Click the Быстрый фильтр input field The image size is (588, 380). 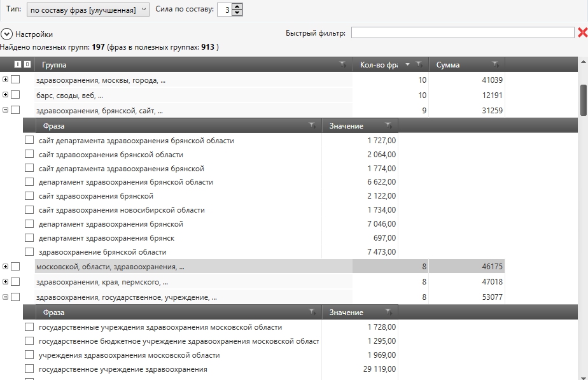pyautogui.click(x=462, y=32)
